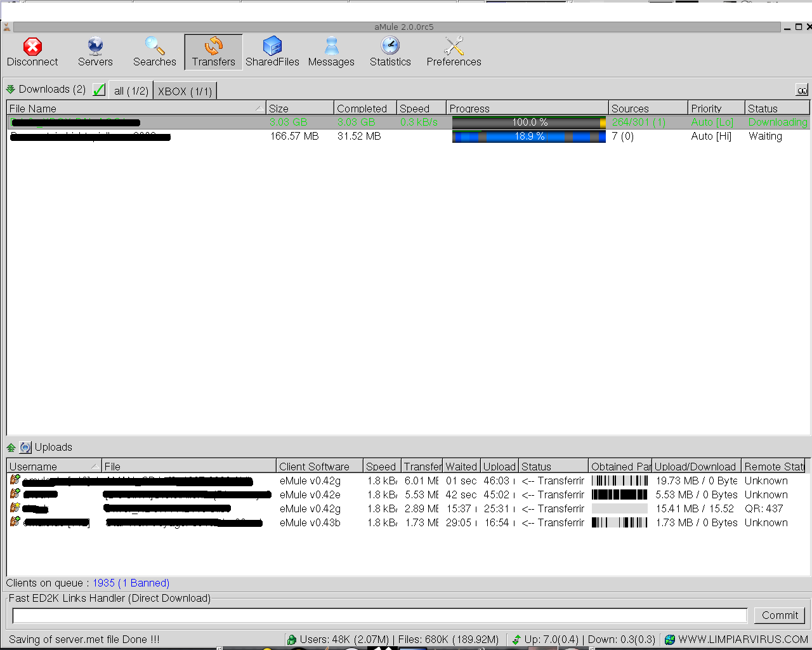Click the 18.9 % progress bar
812x650 pixels.
(x=528, y=136)
